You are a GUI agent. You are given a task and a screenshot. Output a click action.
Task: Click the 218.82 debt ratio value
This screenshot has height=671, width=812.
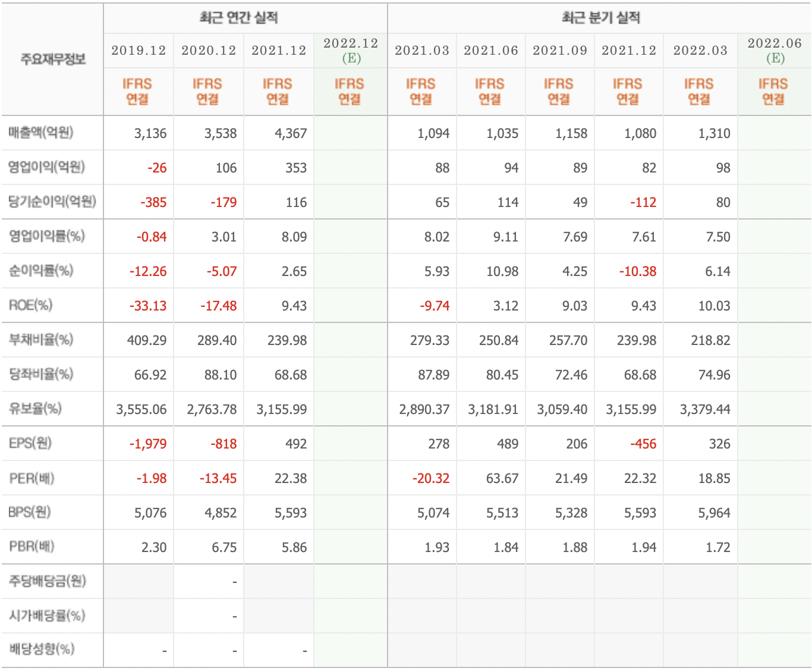[x=711, y=340]
